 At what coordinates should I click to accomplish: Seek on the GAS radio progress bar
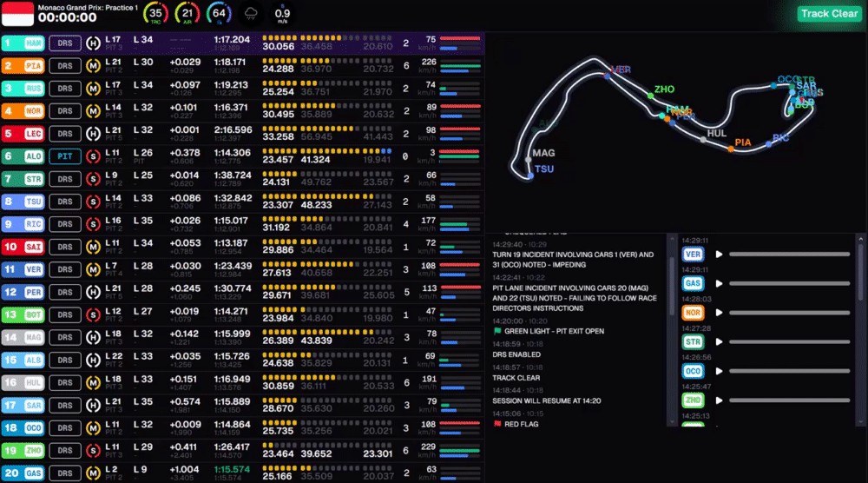789,283
